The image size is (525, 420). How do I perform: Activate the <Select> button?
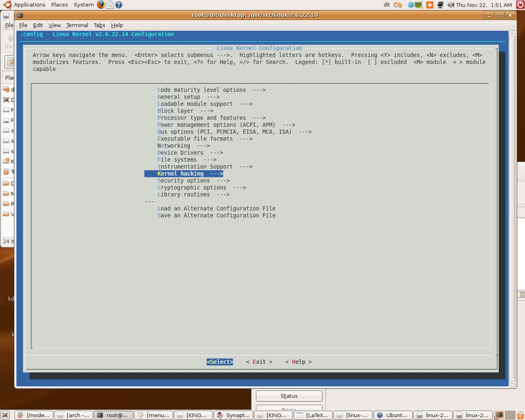pyautogui.click(x=219, y=362)
